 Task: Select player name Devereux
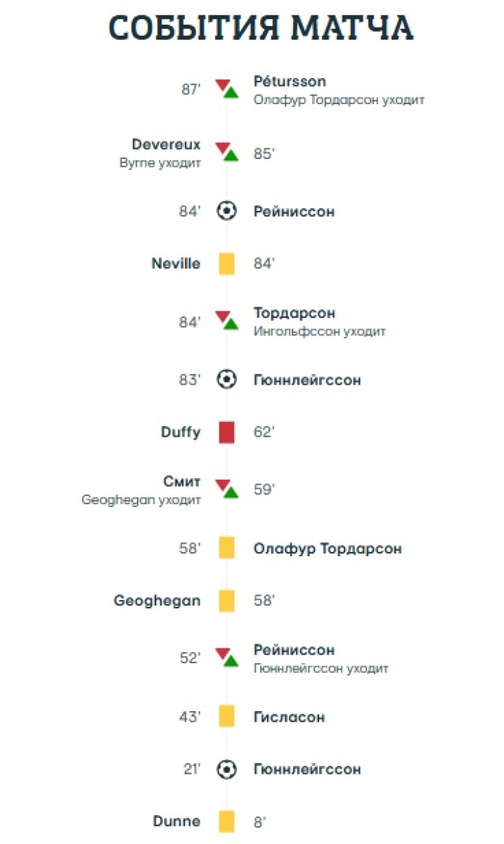point(166,145)
